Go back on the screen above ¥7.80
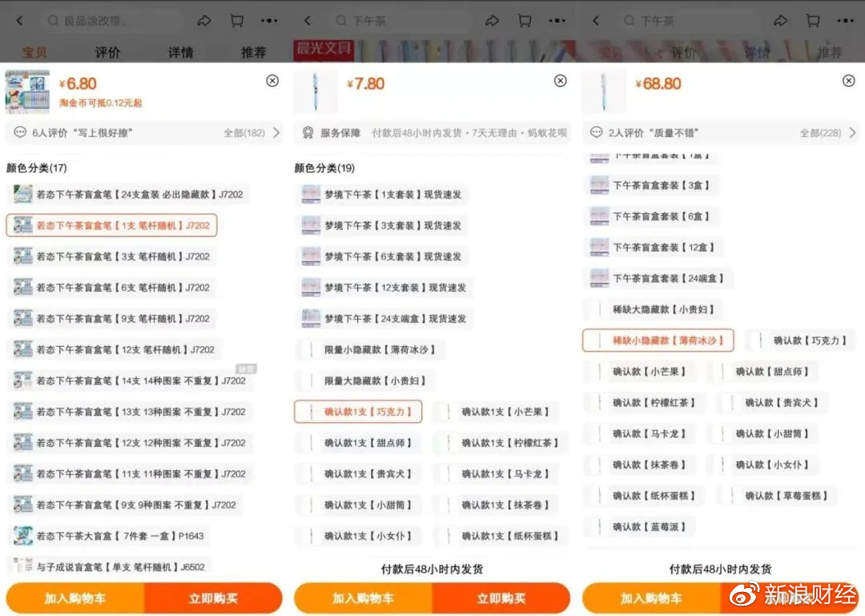The image size is (865, 616). point(308,21)
